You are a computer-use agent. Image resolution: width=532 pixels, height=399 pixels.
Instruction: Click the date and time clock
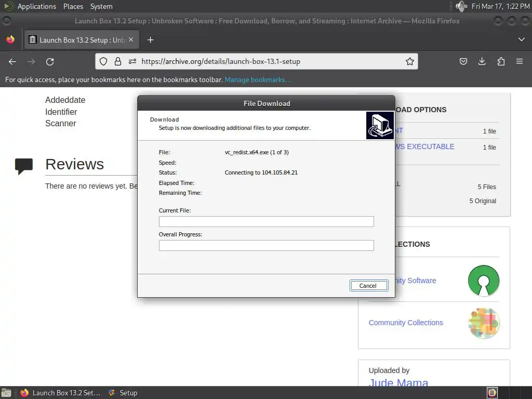tap(500, 6)
